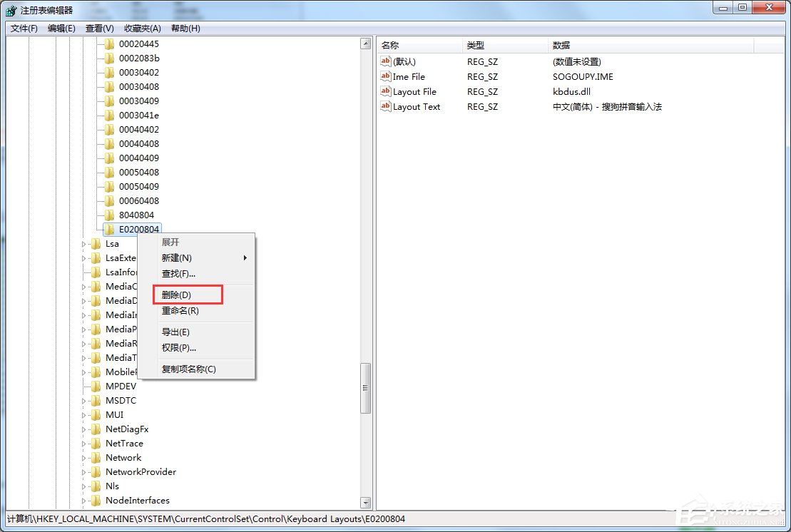Image resolution: width=791 pixels, height=532 pixels.
Task: Click the tree scrollbar down arrow
Action: click(365, 502)
